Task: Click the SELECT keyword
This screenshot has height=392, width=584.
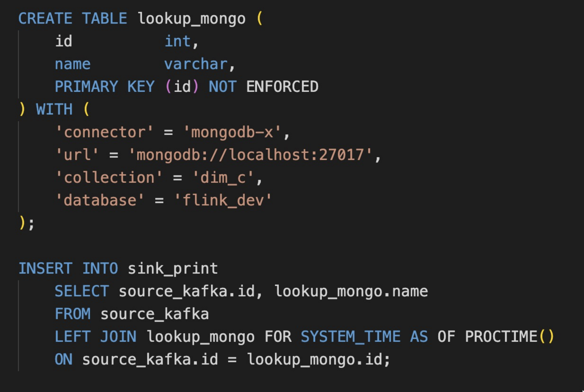Action: 82,291
